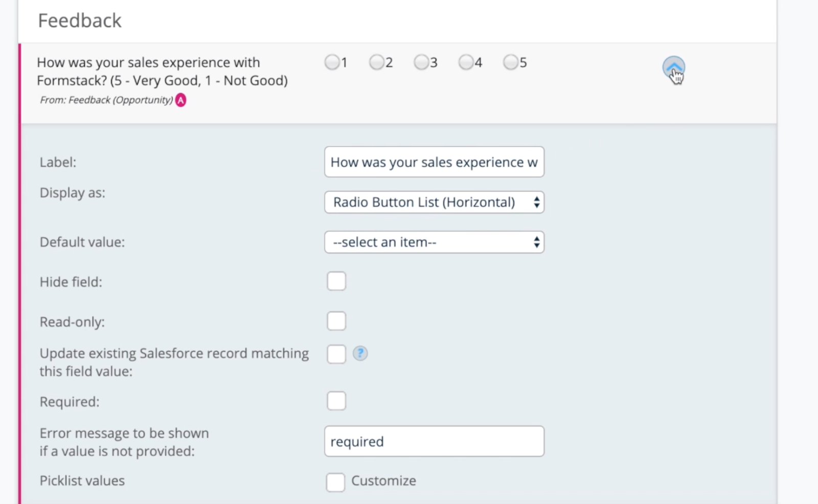
Task: Click the 'Read-only:' label
Action: click(72, 322)
